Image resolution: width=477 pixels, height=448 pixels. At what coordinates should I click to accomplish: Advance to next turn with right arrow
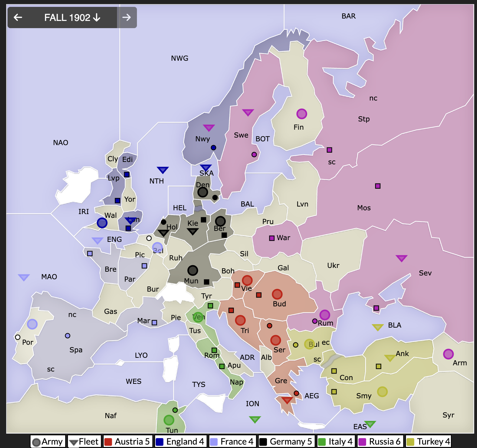127,17
